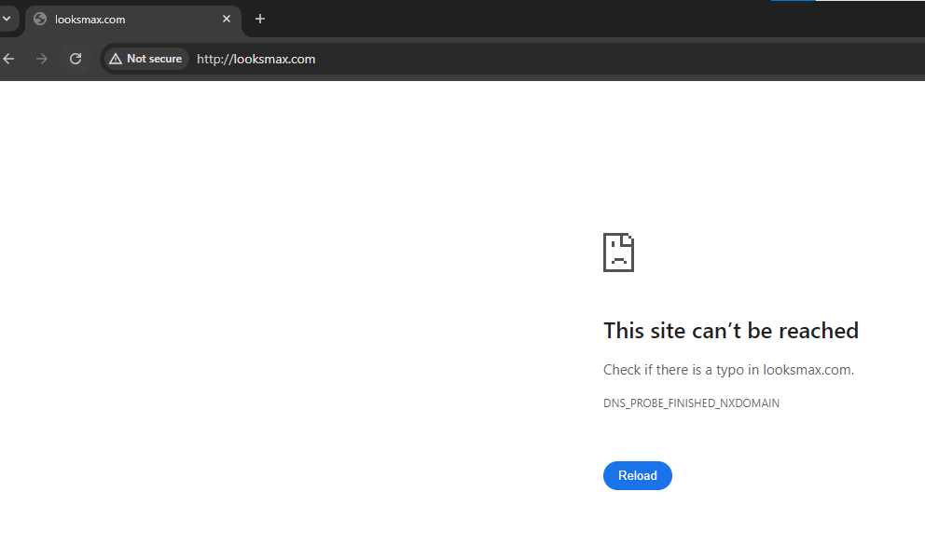
Task: Click the forward navigation arrow
Action: point(41,59)
